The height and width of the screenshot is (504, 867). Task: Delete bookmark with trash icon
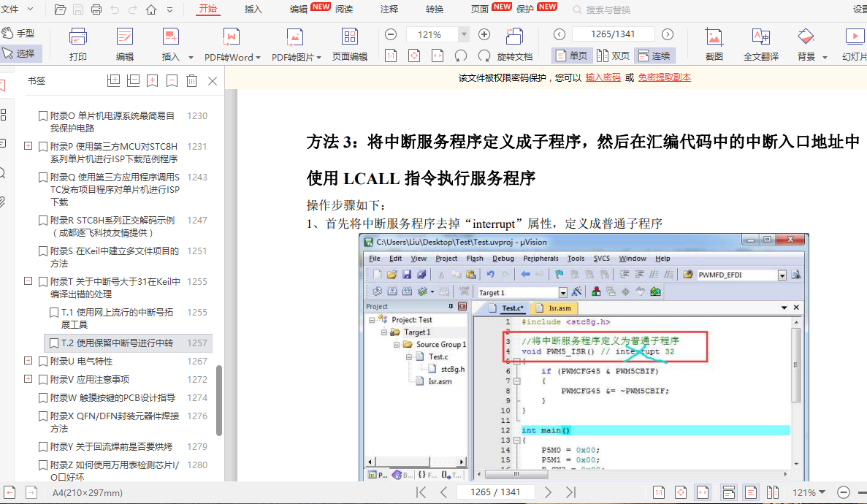[x=191, y=81]
